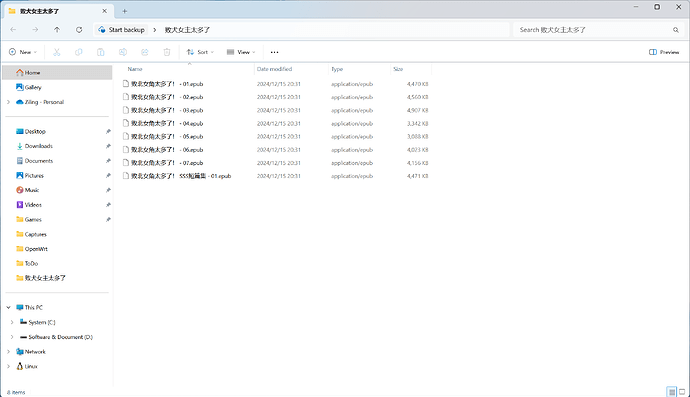The width and height of the screenshot is (690, 397).
Task: Select the SSS短篇集 - 01.epub file
Action: (x=275, y=176)
